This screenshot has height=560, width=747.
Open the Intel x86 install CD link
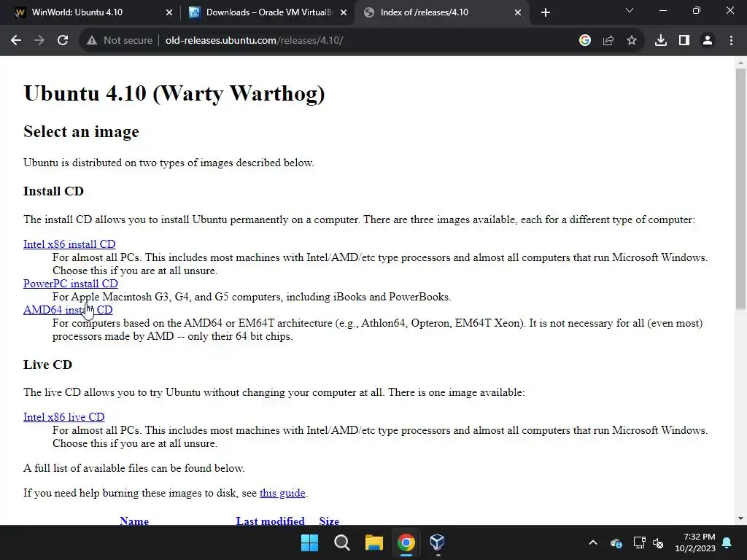click(x=69, y=244)
